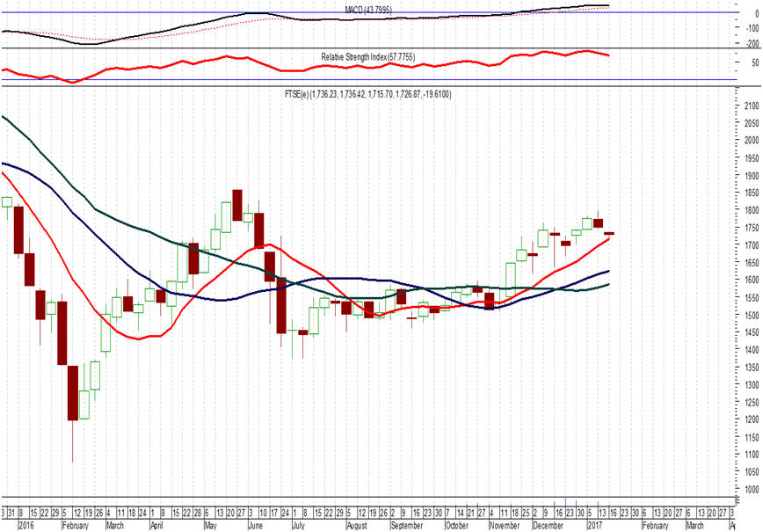Image resolution: width=763 pixels, height=532 pixels.
Task: Select the 1700 price axis label
Action: 752,246
